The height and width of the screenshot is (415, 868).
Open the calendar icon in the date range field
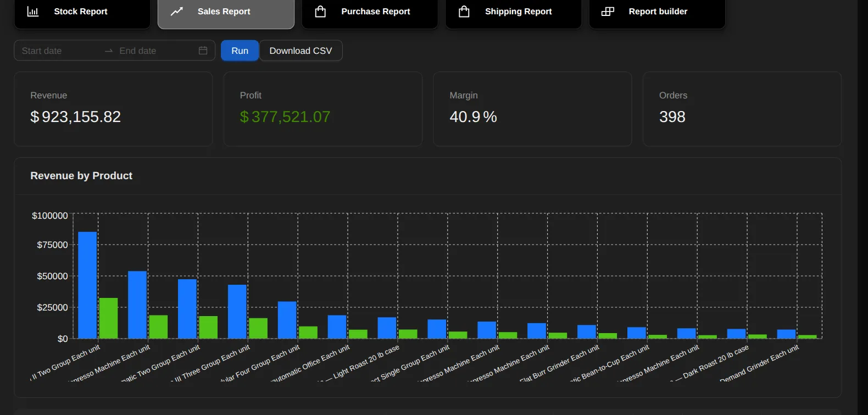(203, 51)
